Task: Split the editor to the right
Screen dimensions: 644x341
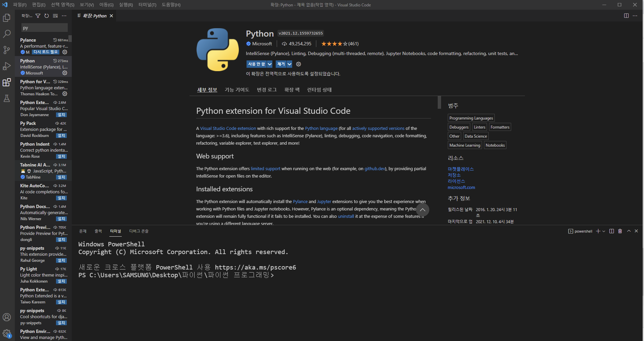Action: pyautogui.click(x=626, y=16)
